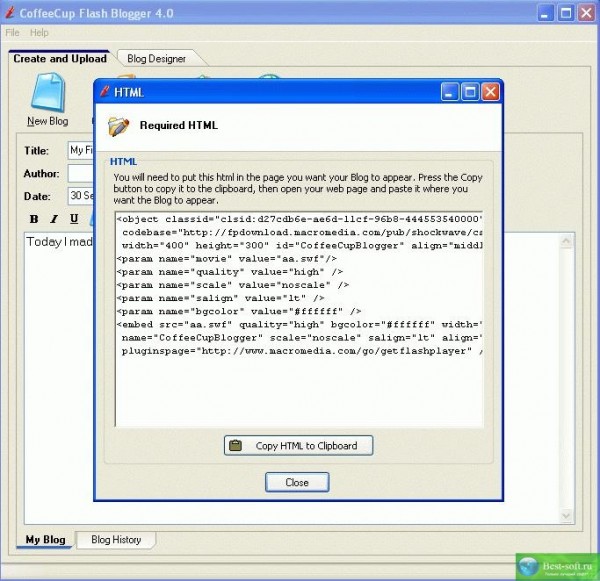
Task: Click the param name="bgcolor" code line
Action: click(239, 311)
